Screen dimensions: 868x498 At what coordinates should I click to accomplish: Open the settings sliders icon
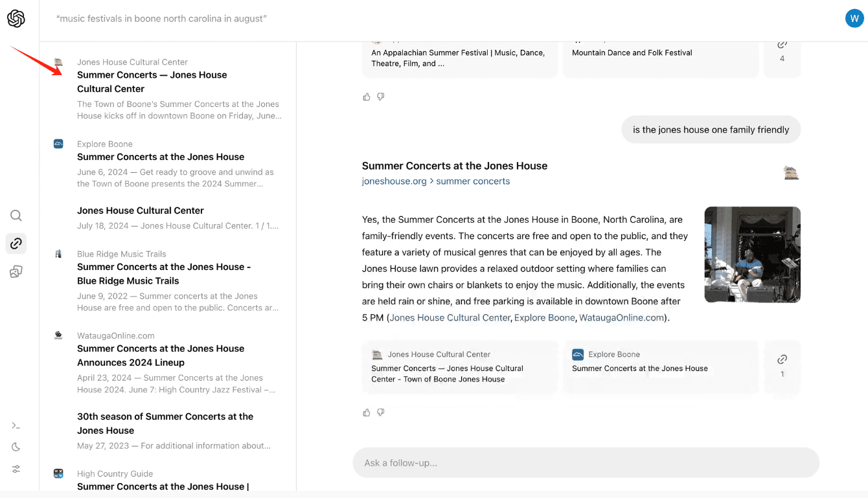click(x=16, y=469)
